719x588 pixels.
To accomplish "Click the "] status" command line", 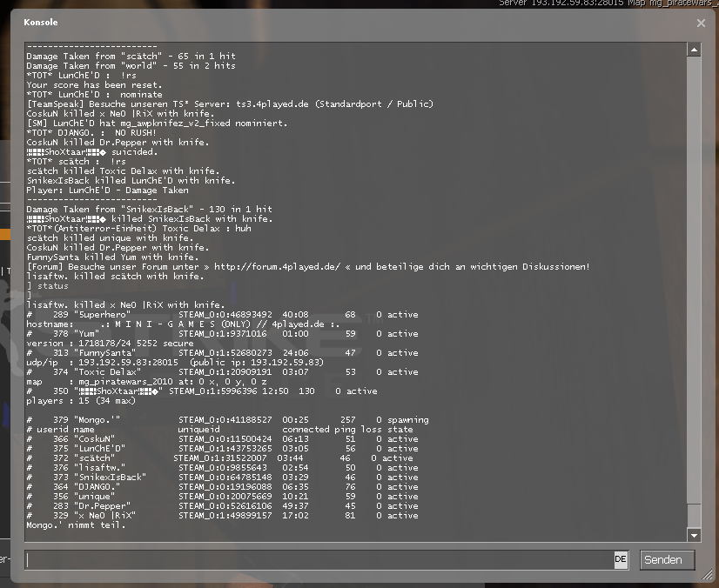I will tap(47, 286).
